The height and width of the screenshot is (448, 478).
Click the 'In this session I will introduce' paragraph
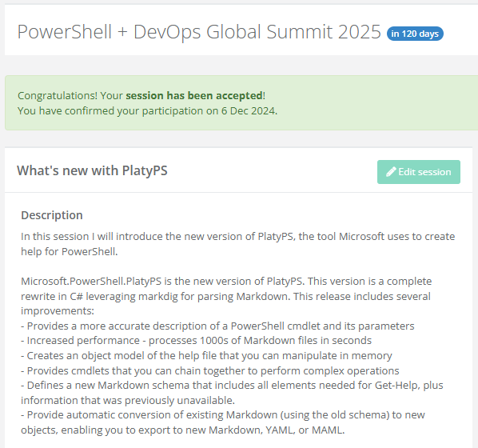pos(237,244)
